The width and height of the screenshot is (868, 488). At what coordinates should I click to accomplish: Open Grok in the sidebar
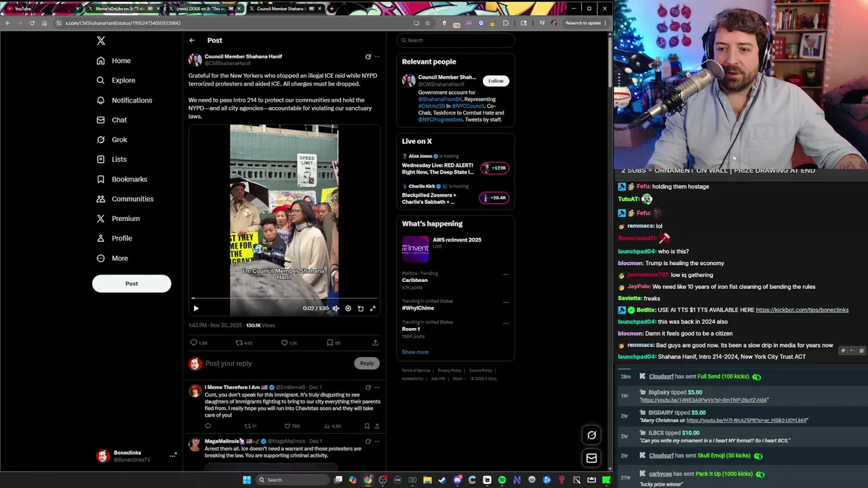click(x=112, y=140)
